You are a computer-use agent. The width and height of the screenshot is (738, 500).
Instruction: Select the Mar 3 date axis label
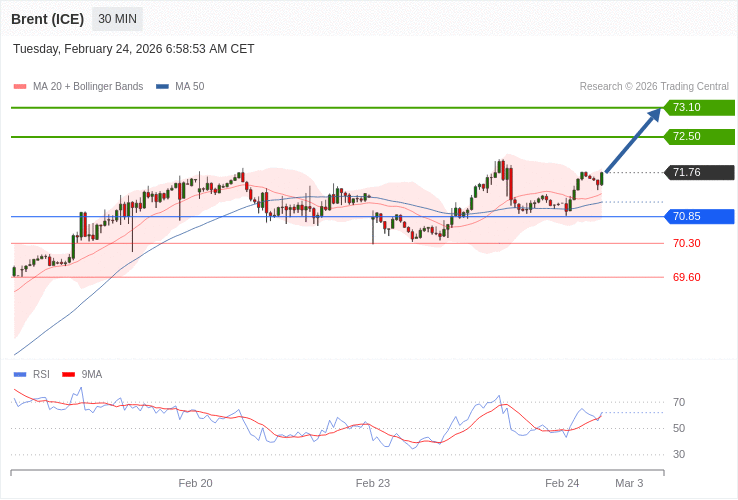629,483
